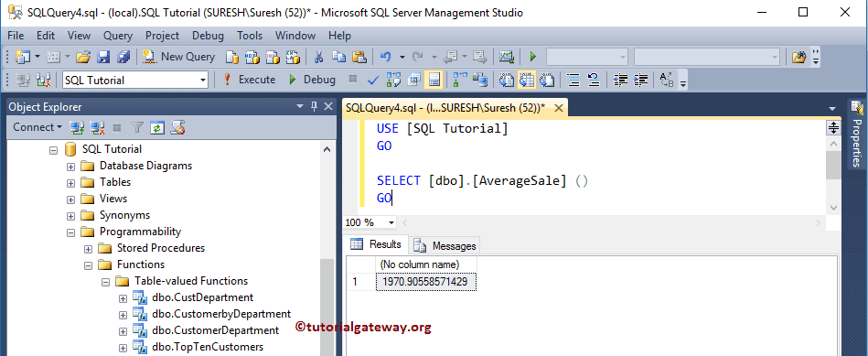Expand the dbo.CustDepartment function node
This screenshot has width=868, height=356.
coord(123,298)
